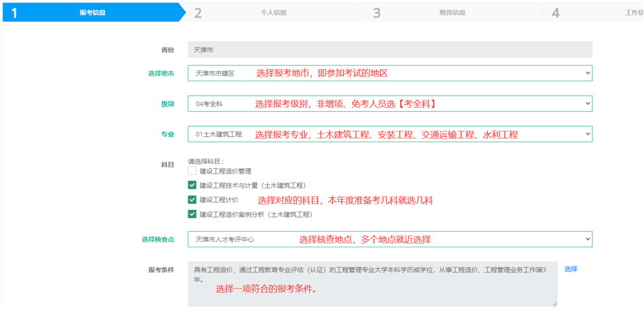This screenshot has height=309, width=644.
Task: Open the 级别 dropdown showing 04考全科
Action: coord(390,104)
